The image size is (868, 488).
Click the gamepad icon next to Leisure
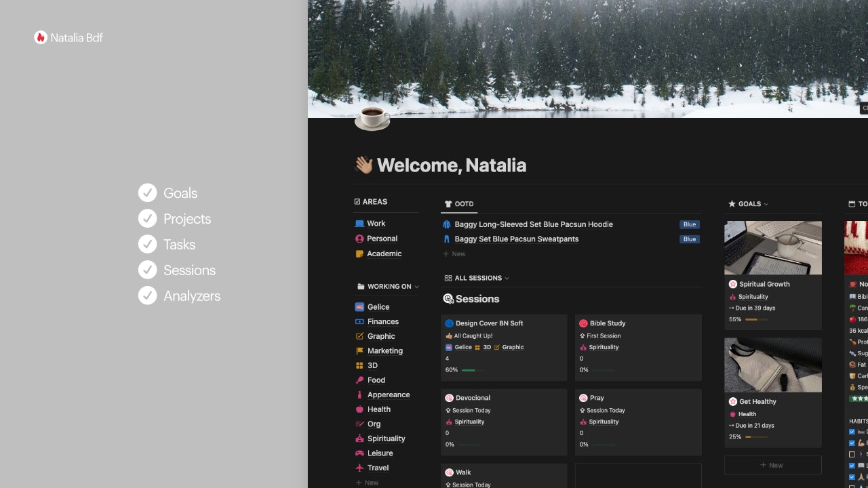point(359,453)
